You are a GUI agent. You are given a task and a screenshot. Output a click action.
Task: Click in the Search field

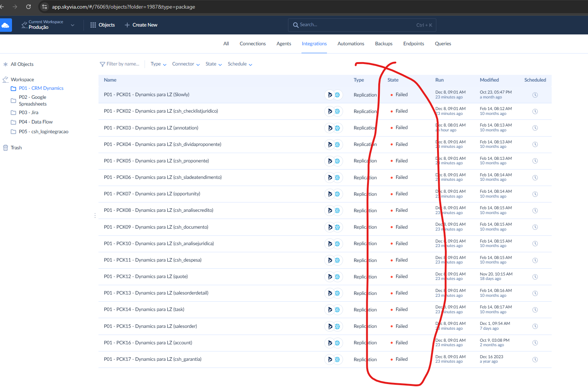click(362, 25)
